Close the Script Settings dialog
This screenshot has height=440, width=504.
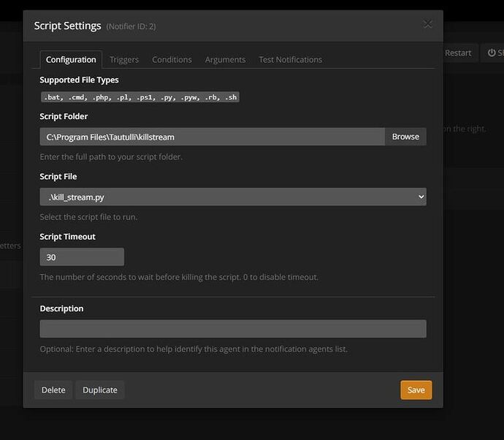[428, 24]
